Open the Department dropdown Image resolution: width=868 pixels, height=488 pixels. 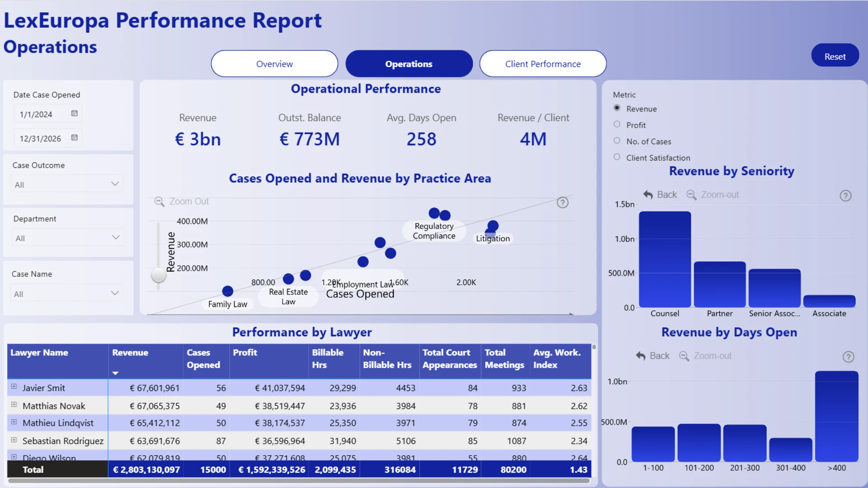[67, 238]
